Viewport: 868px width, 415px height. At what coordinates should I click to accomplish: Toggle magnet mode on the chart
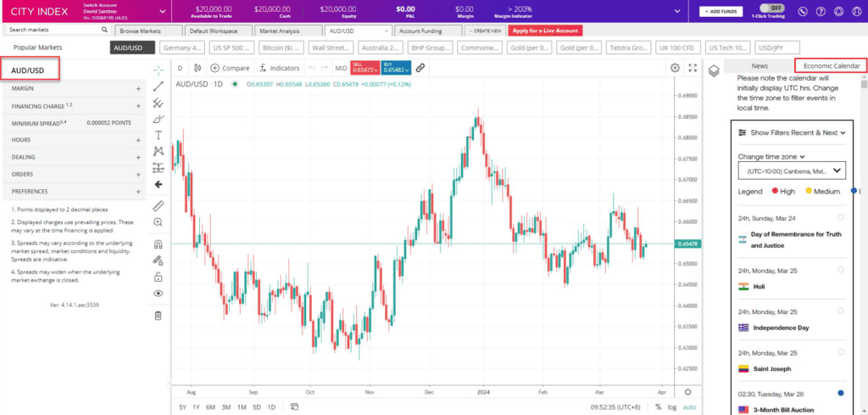pos(159,244)
